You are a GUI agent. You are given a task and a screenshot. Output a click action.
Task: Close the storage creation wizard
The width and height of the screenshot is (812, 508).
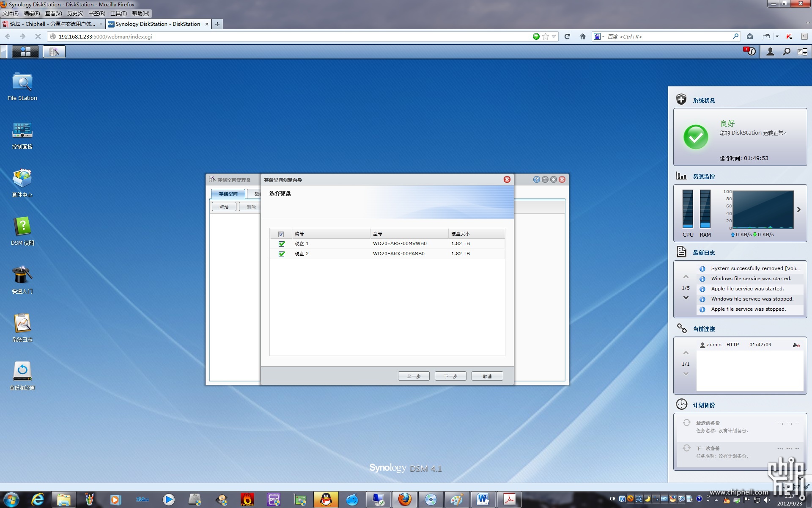[x=507, y=179]
